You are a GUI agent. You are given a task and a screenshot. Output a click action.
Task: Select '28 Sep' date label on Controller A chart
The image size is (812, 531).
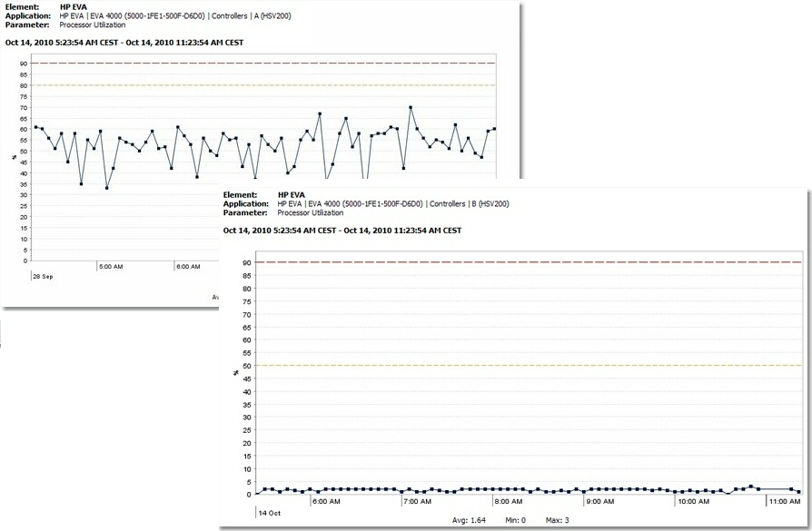pos(43,276)
